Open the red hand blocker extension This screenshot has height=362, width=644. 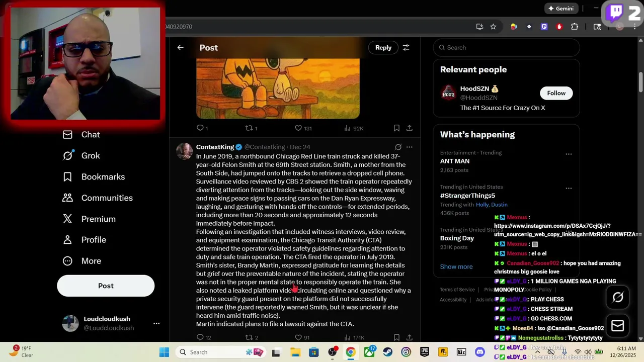pos(559,27)
